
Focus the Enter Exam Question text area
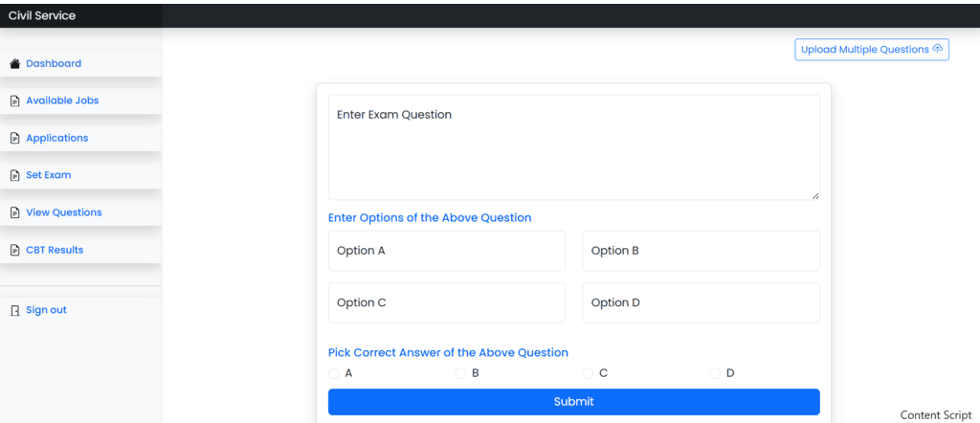(x=573, y=147)
